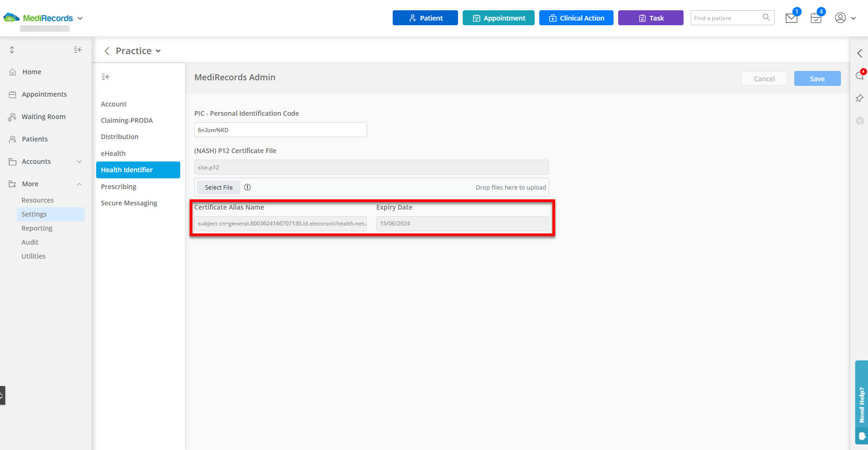Select the Distribution settings tab
Viewport: 868px width, 450px height.
pos(120,137)
